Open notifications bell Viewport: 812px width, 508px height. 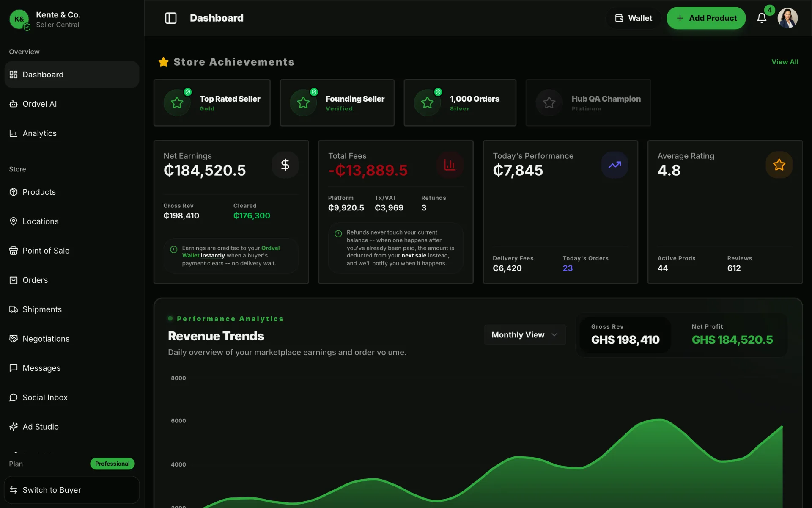coord(761,18)
